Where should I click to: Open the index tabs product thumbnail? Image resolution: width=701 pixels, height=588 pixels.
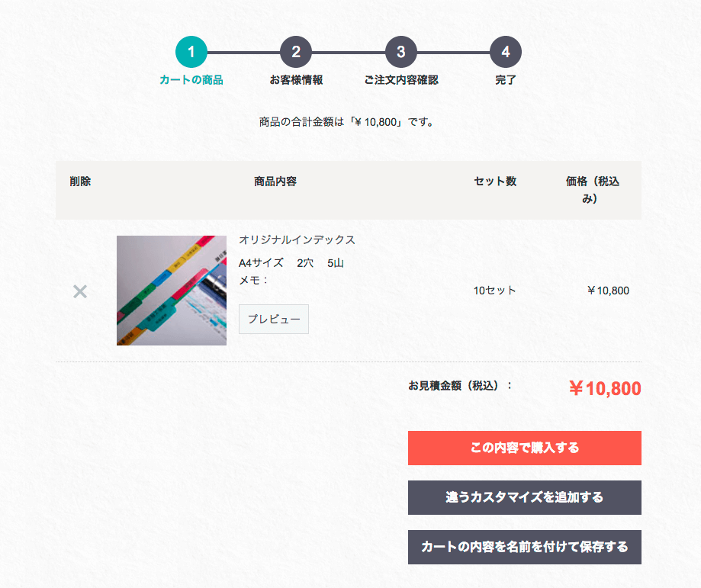(171, 291)
